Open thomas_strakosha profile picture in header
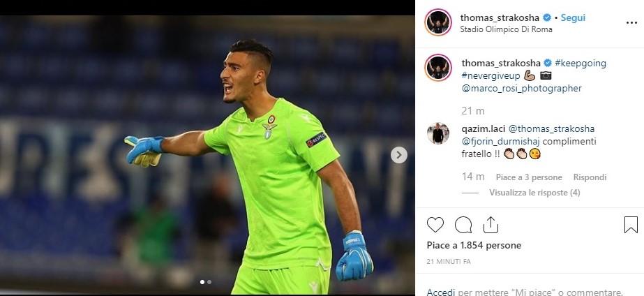Screen dimensions: 644x296 (437, 22)
